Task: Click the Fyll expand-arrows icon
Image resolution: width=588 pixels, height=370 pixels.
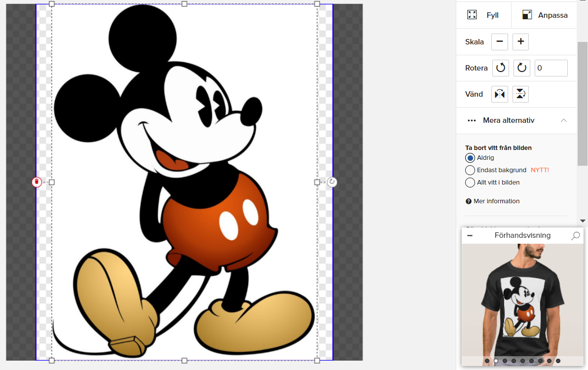Action: [x=472, y=15]
